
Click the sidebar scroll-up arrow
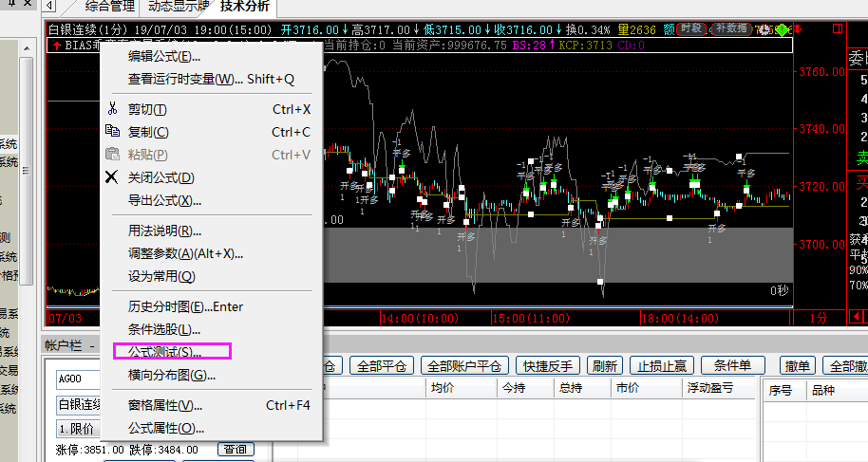[x=27, y=49]
